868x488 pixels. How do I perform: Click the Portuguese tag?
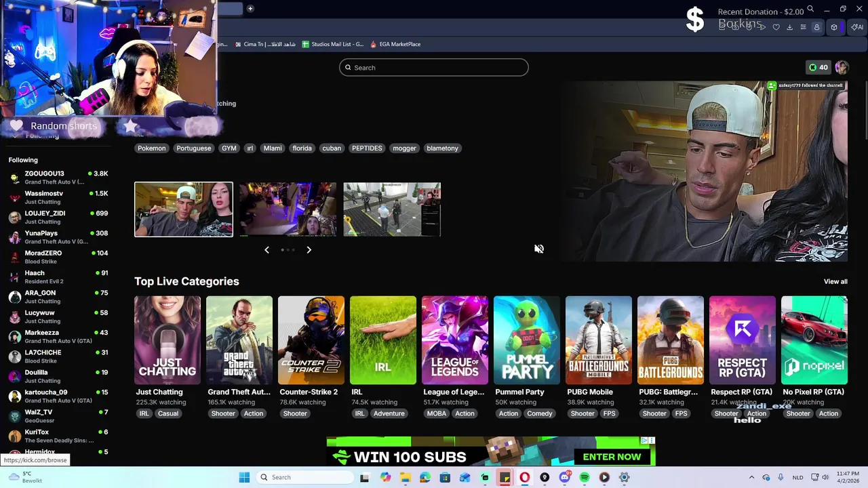(x=193, y=148)
